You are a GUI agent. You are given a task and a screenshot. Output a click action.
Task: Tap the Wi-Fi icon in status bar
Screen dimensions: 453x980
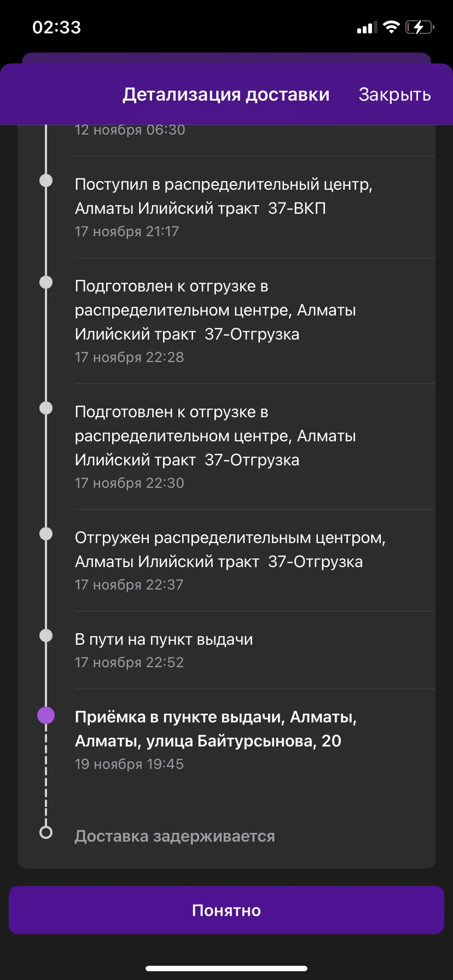(391, 27)
